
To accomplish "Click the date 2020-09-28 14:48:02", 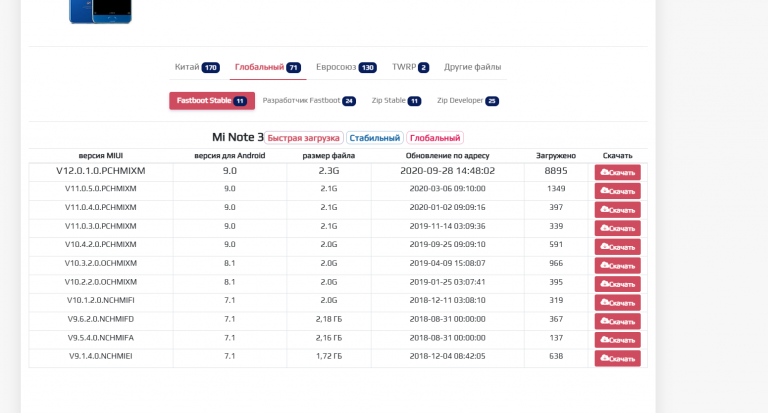I will (x=448, y=171).
